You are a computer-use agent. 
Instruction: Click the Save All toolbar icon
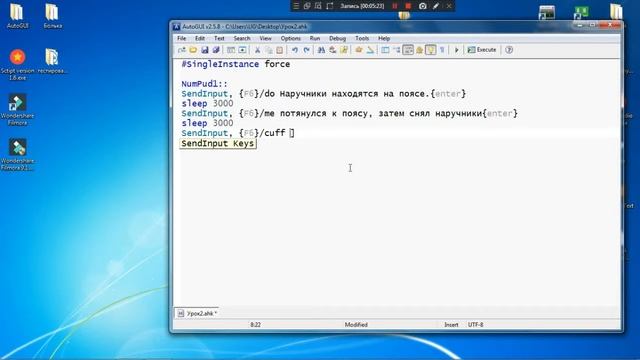pyautogui.click(x=216, y=50)
